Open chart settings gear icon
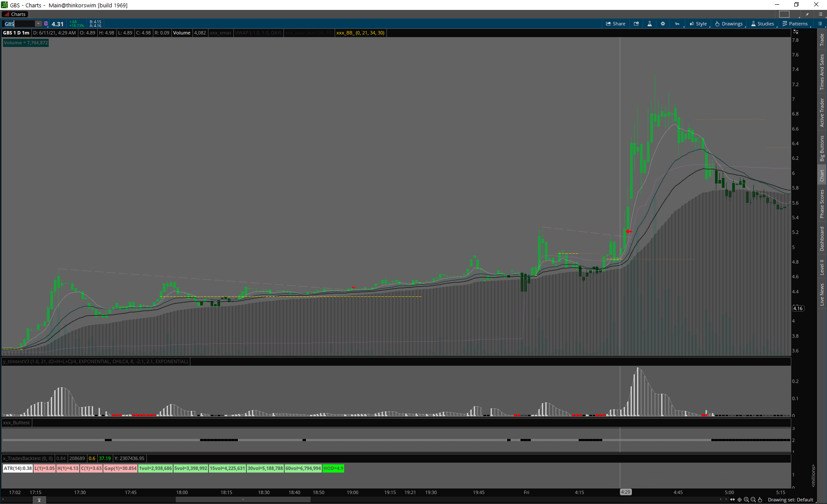This screenshot has width=827, height=504. point(663,24)
